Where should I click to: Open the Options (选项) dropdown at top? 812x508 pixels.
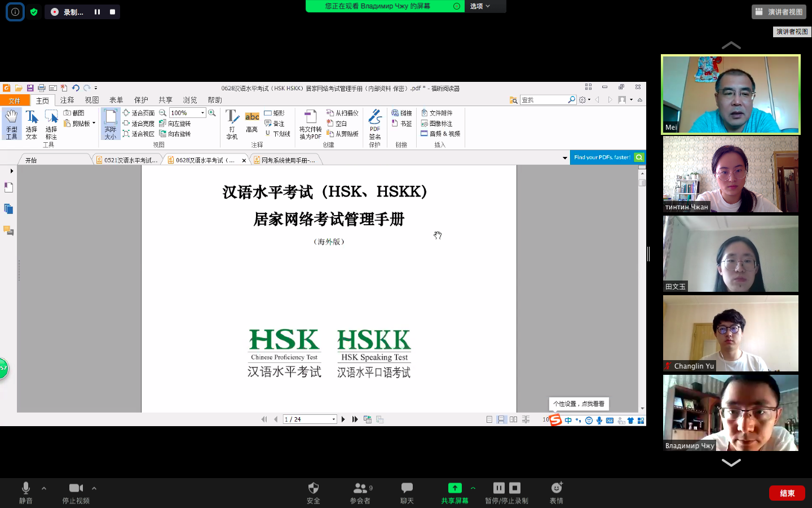[x=480, y=6]
